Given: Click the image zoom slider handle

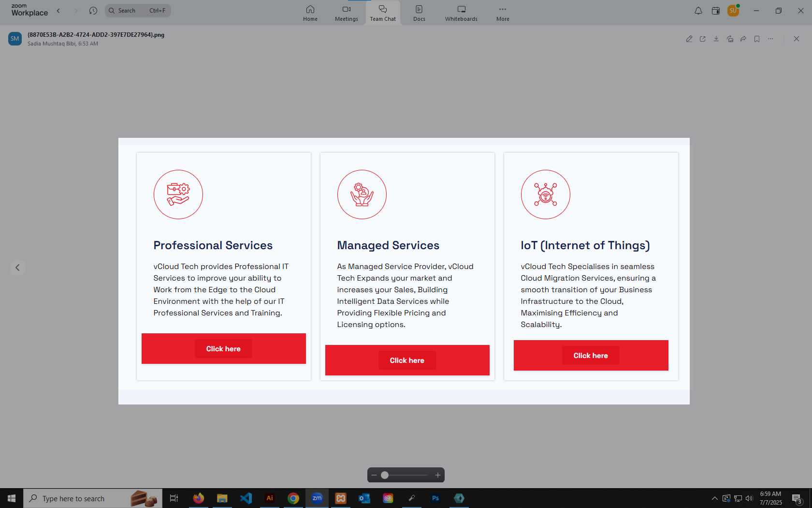Looking at the screenshot, I should tap(385, 475).
